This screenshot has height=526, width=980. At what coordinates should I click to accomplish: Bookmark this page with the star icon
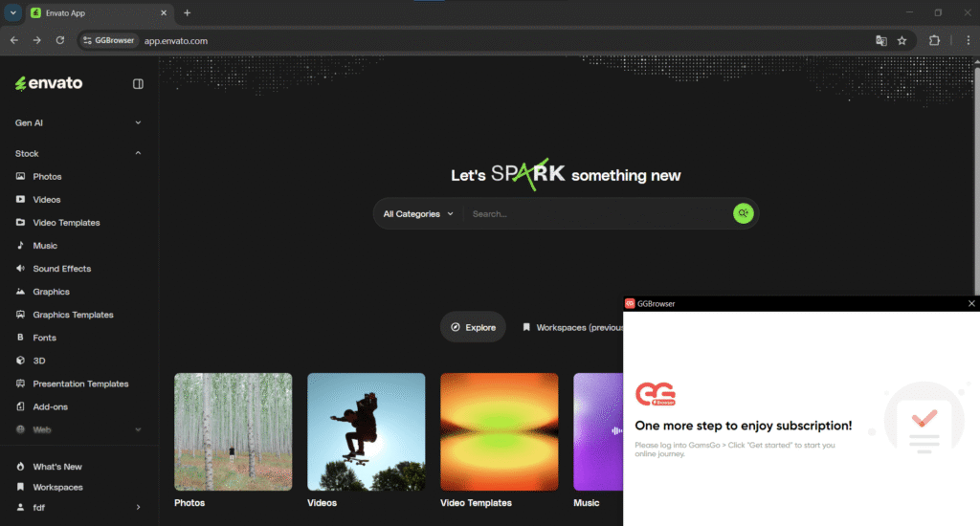902,40
